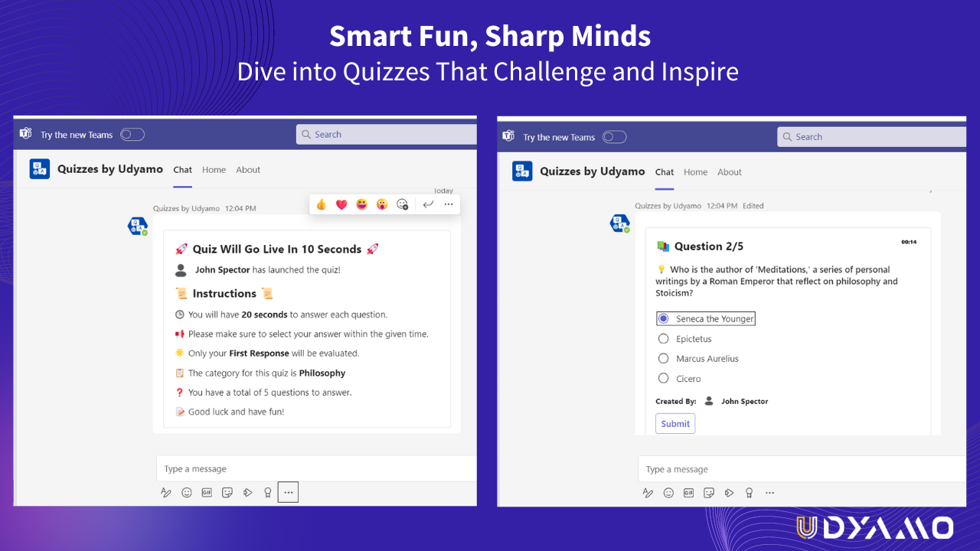Click laughing face reaction in left window
The width and height of the screenshot is (980, 551).
(361, 204)
